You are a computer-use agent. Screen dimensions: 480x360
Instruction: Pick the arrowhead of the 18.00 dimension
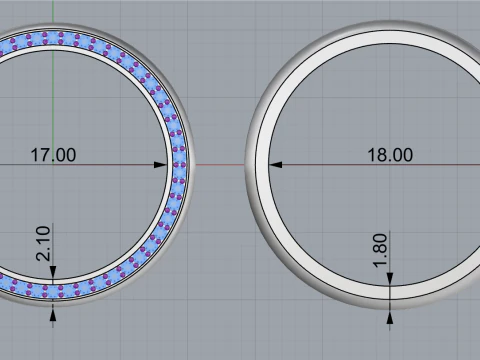click(276, 165)
